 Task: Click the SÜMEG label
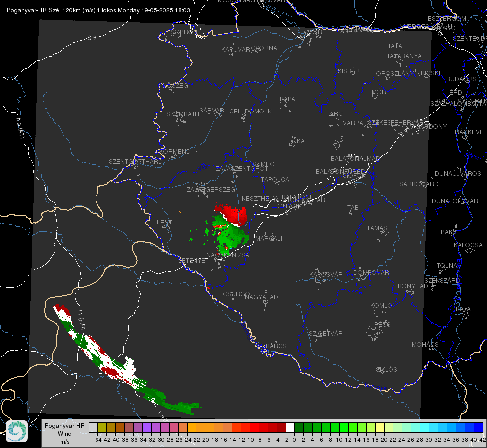click(x=263, y=164)
